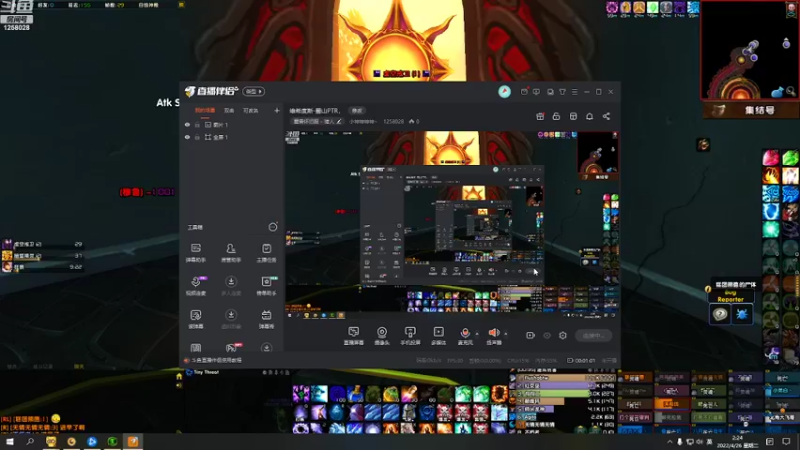Hide the 全屏 1 layer with eye icon
Image resolution: width=800 pixels, height=450 pixels.
(x=187, y=137)
